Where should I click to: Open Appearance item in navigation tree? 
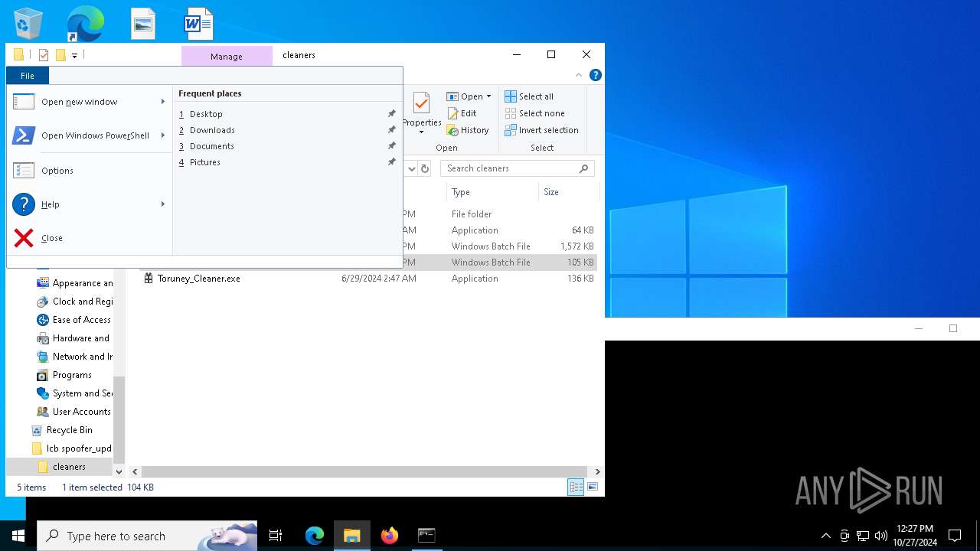(75, 283)
